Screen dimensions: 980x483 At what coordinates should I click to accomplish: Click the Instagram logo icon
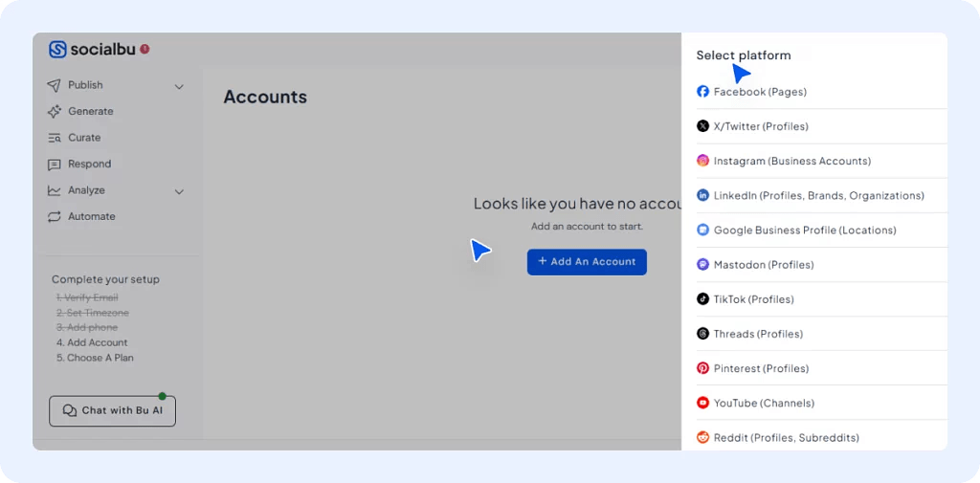tap(702, 161)
